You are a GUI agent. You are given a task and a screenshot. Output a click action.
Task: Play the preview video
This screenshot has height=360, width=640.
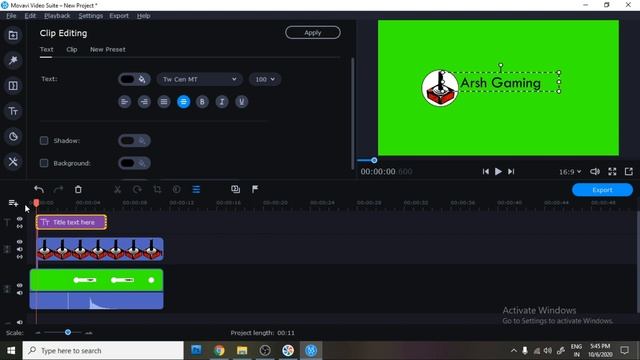tap(498, 171)
